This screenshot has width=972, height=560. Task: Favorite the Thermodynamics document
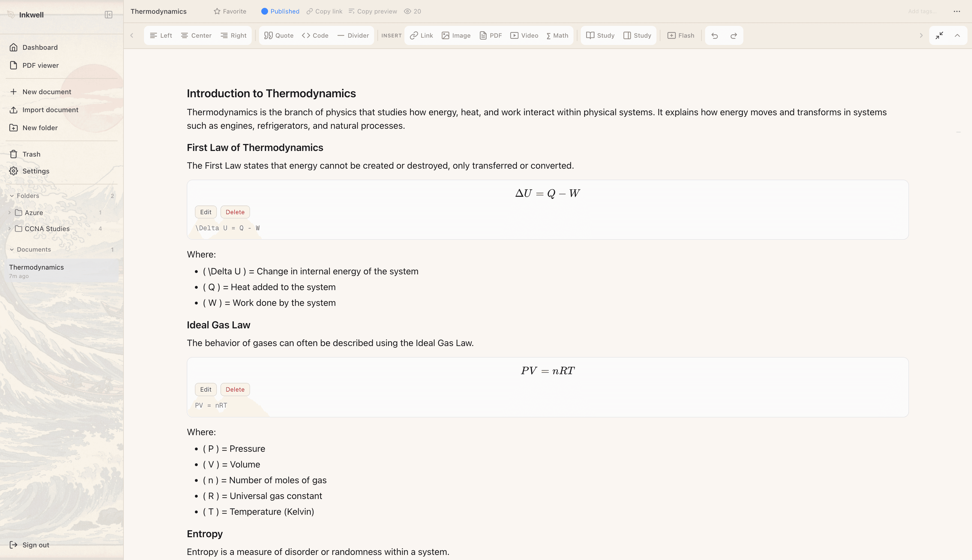point(230,11)
